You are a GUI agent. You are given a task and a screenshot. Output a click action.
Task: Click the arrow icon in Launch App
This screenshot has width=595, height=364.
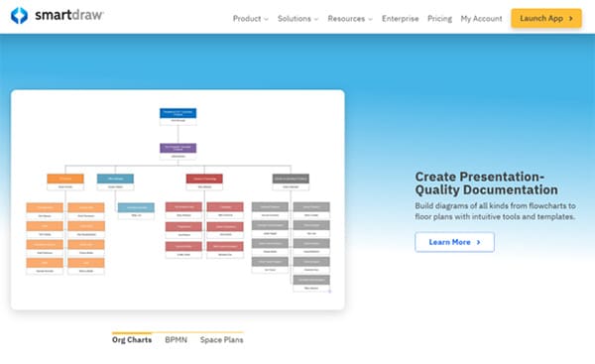[x=570, y=18]
